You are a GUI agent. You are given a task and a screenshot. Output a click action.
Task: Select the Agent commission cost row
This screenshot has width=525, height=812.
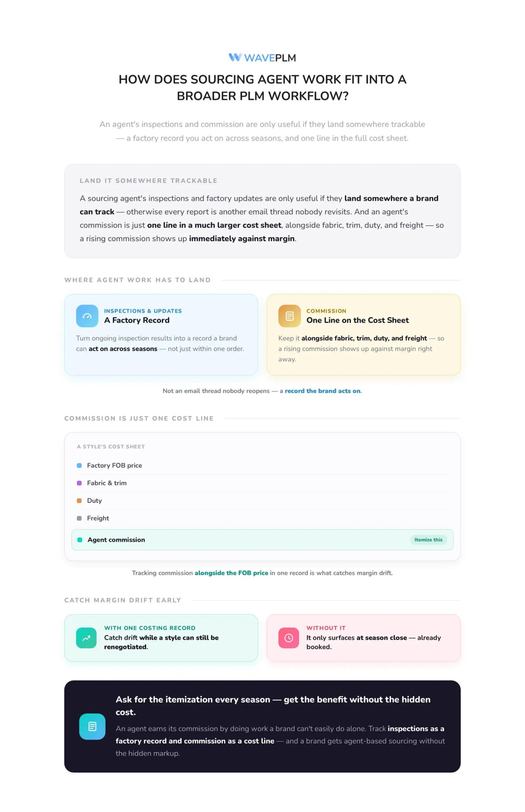pos(262,540)
